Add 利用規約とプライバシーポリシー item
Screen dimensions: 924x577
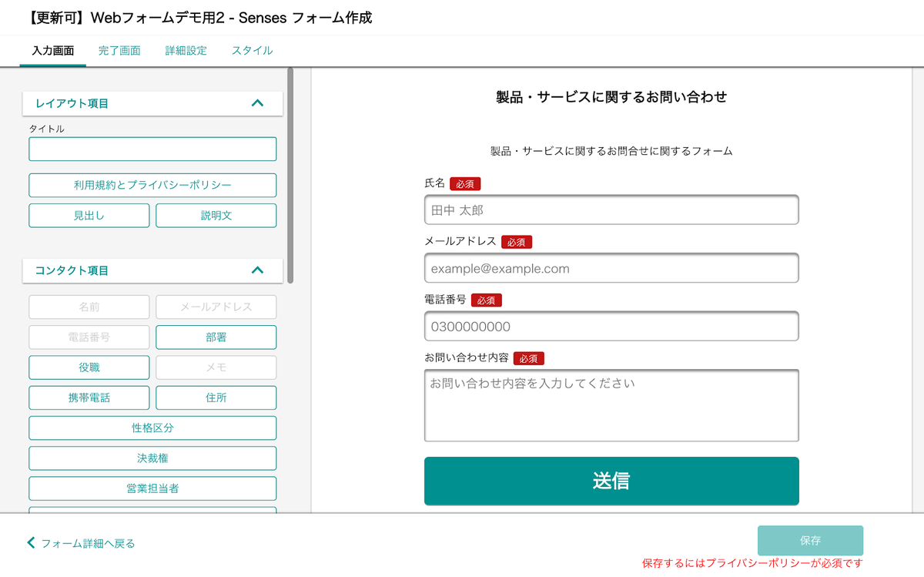tap(152, 186)
